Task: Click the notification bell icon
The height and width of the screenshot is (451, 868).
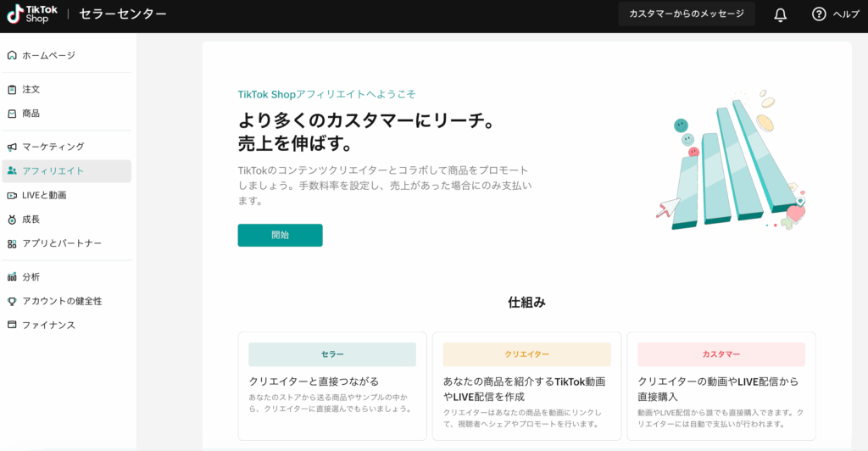Action: pyautogui.click(x=780, y=14)
